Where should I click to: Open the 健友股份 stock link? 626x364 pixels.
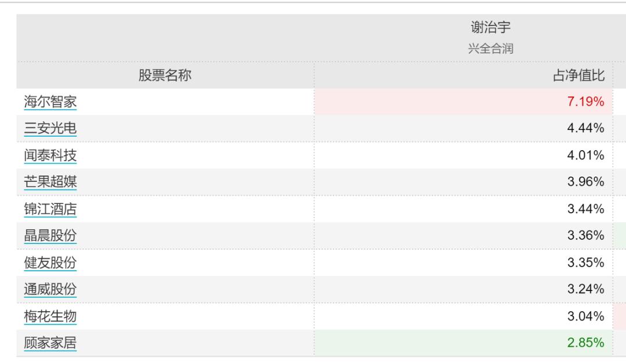(x=50, y=262)
